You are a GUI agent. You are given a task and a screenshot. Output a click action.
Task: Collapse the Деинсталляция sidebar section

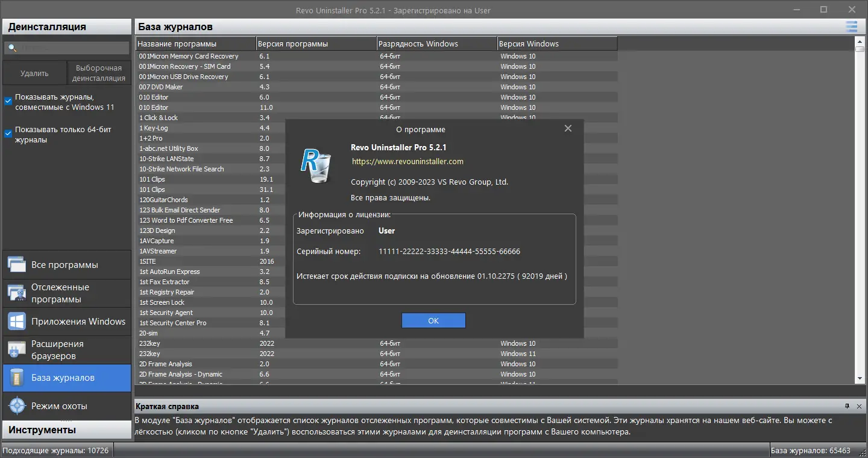coord(67,27)
